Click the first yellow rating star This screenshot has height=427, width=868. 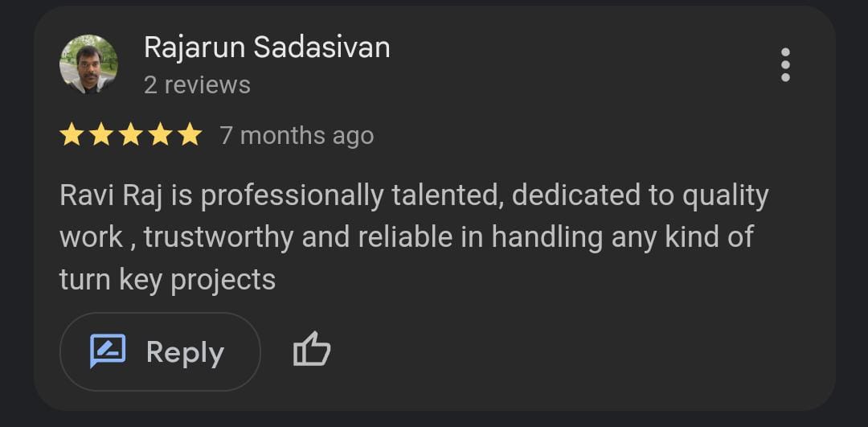pyautogui.click(x=72, y=135)
